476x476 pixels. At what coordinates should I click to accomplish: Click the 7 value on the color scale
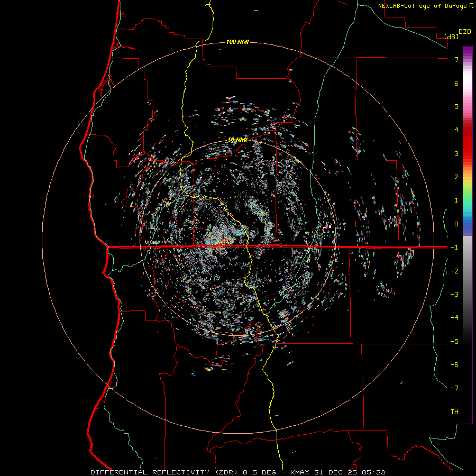(456, 59)
